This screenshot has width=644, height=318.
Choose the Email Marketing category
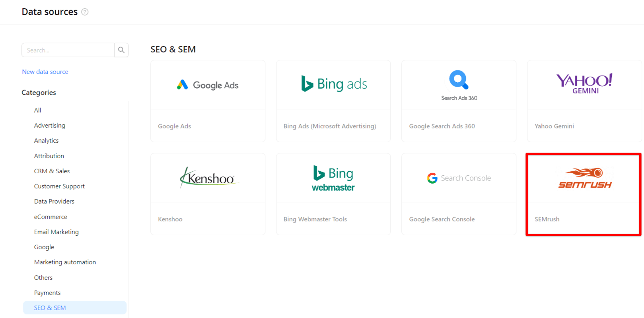pos(56,232)
